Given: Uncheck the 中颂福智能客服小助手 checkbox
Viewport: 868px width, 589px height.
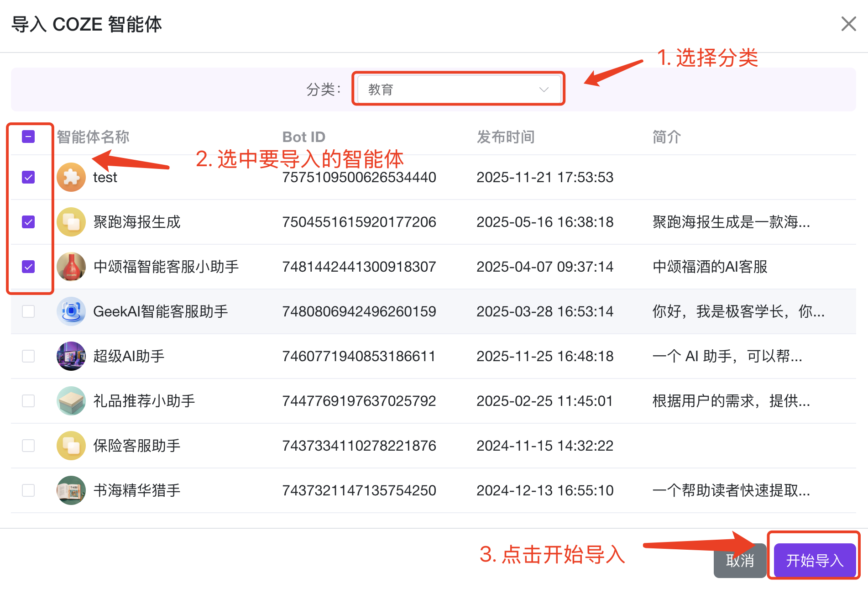Looking at the screenshot, I should point(28,267).
